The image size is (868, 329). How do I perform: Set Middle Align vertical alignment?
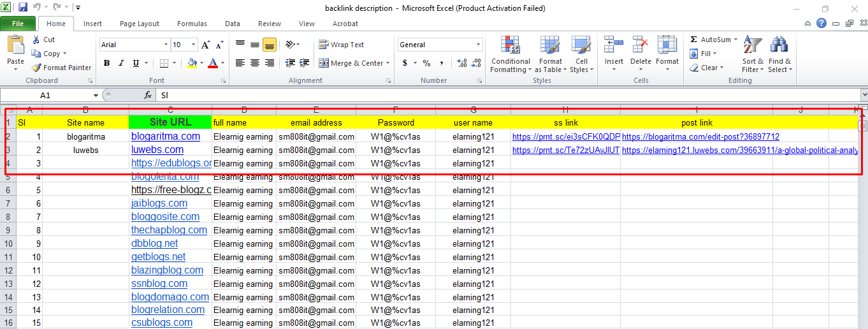255,45
